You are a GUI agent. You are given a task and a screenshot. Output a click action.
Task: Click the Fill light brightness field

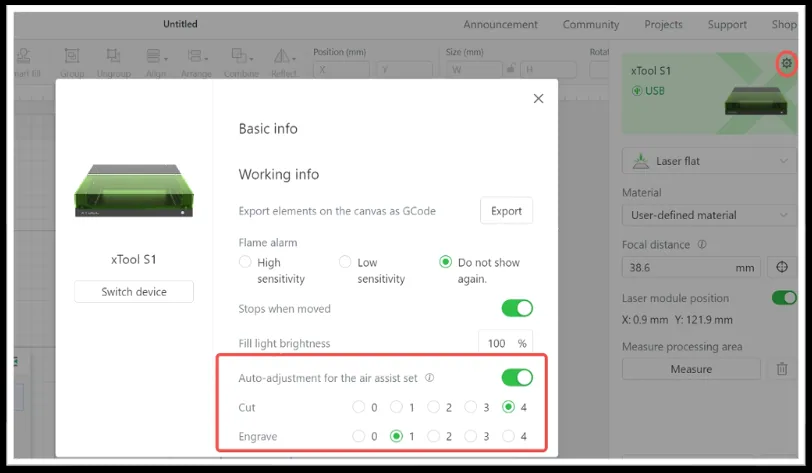505,343
